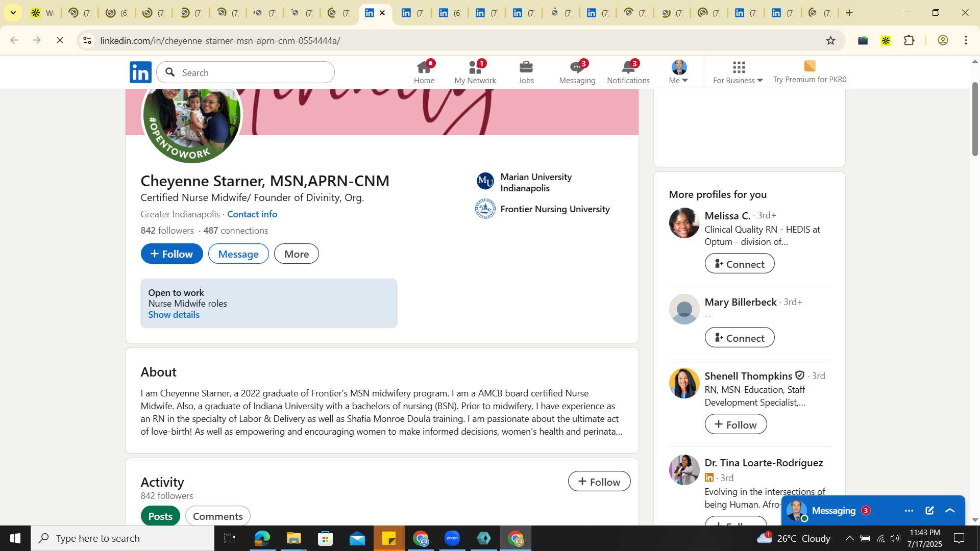Show hidden system tray icons

point(849,538)
